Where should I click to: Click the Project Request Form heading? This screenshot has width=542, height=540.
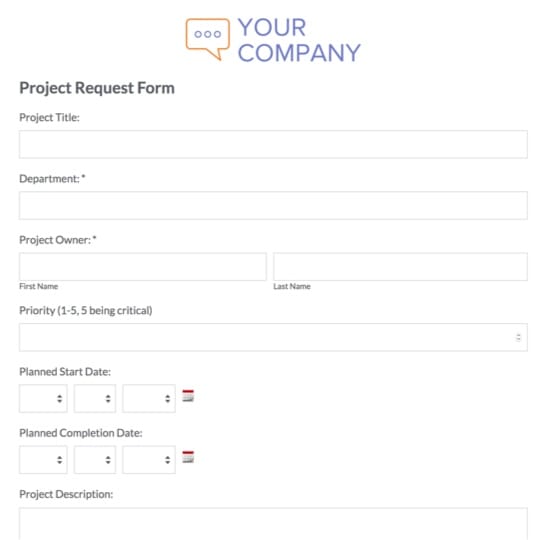pos(97,88)
